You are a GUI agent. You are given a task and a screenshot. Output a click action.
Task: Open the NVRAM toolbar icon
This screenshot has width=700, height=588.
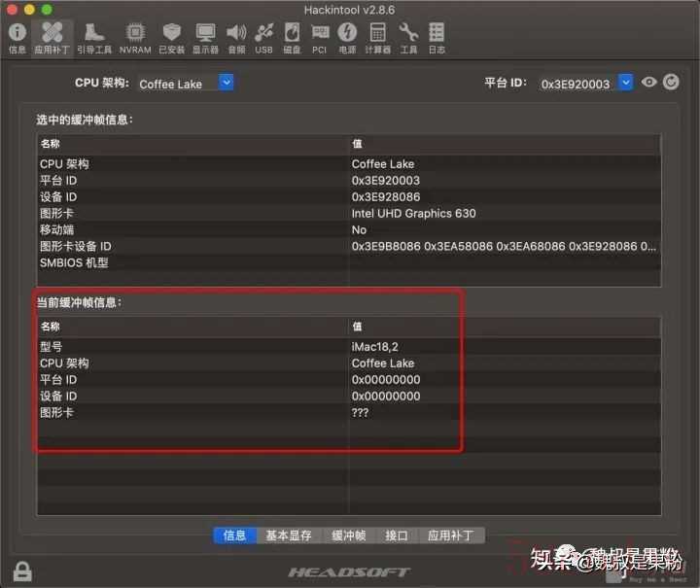135,38
